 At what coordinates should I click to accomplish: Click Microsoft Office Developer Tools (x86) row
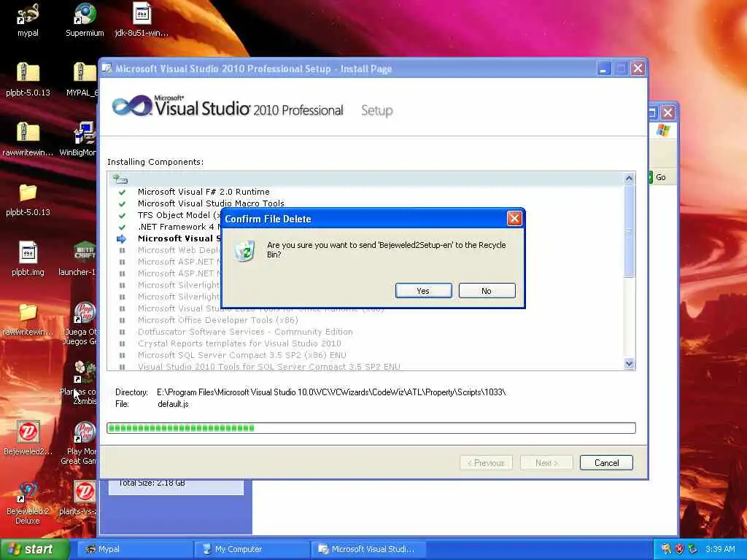pyautogui.click(x=217, y=320)
